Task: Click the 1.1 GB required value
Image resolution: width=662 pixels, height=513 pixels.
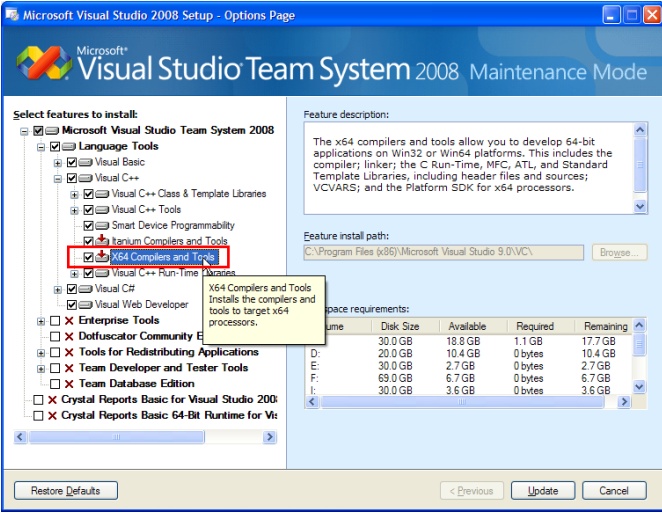Action: 528,341
